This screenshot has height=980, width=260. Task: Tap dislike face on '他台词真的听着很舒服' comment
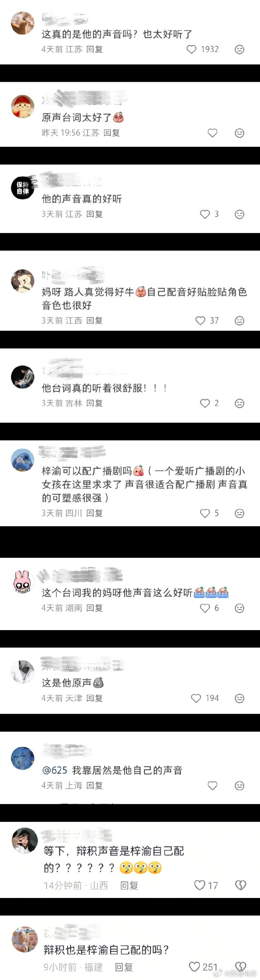point(239,403)
